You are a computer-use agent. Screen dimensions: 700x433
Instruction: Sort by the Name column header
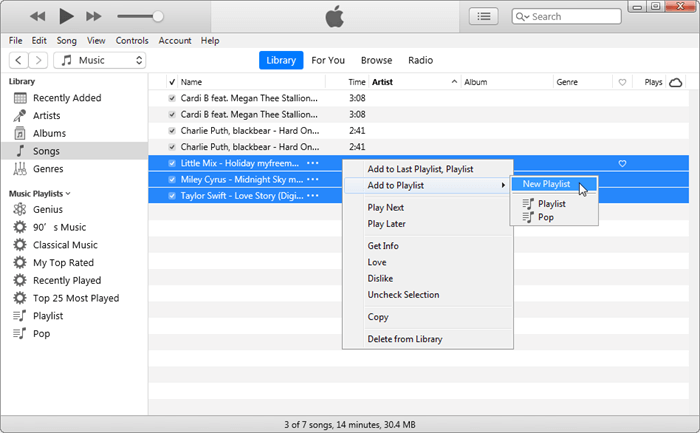point(252,82)
